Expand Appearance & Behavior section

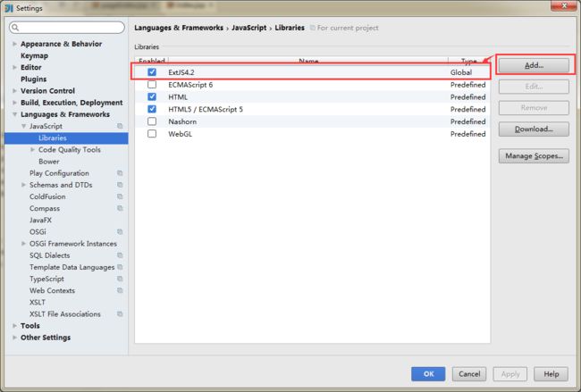[15, 44]
